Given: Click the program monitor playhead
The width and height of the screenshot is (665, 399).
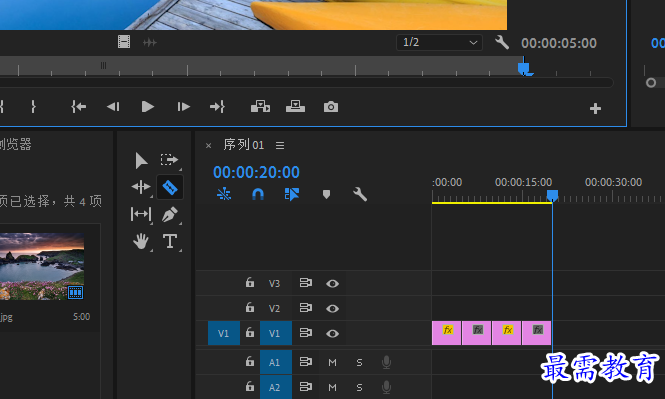Looking at the screenshot, I should coord(524,68).
